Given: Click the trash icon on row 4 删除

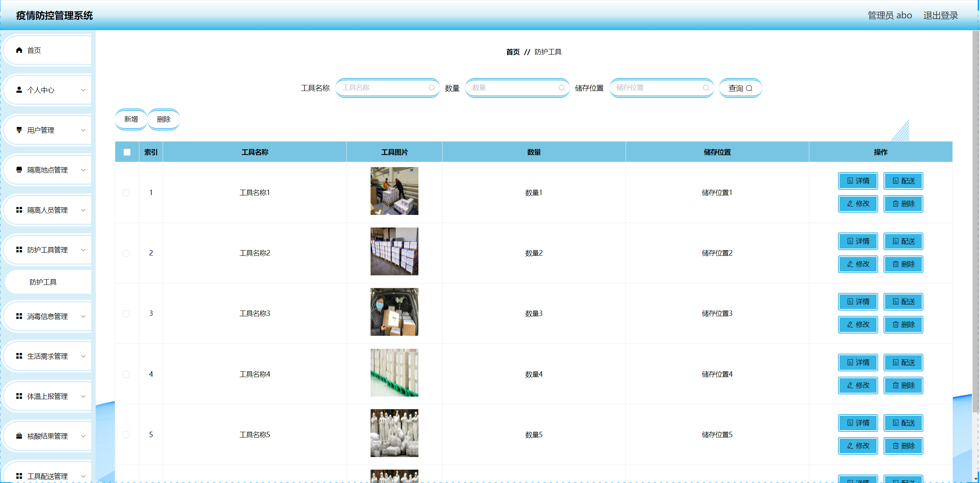Looking at the screenshot, I should coord(896,385).
